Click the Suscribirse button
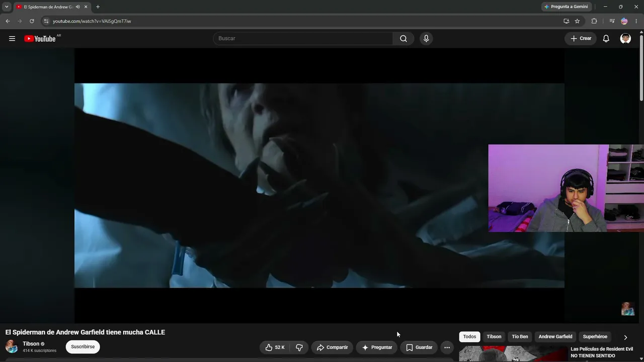The width and height of the screenshot is (644, 362). [x=83, y=347]
